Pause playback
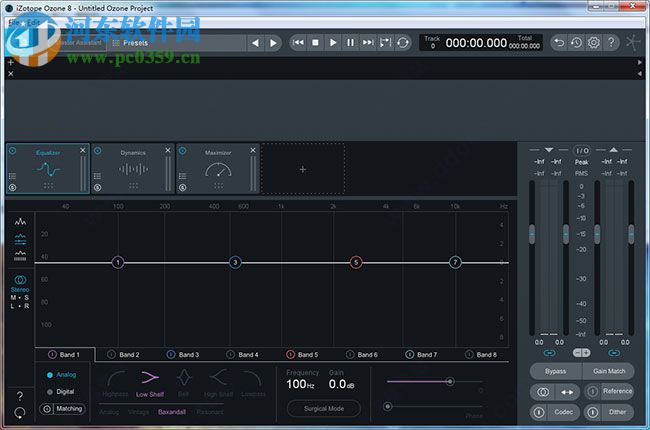 350,42
